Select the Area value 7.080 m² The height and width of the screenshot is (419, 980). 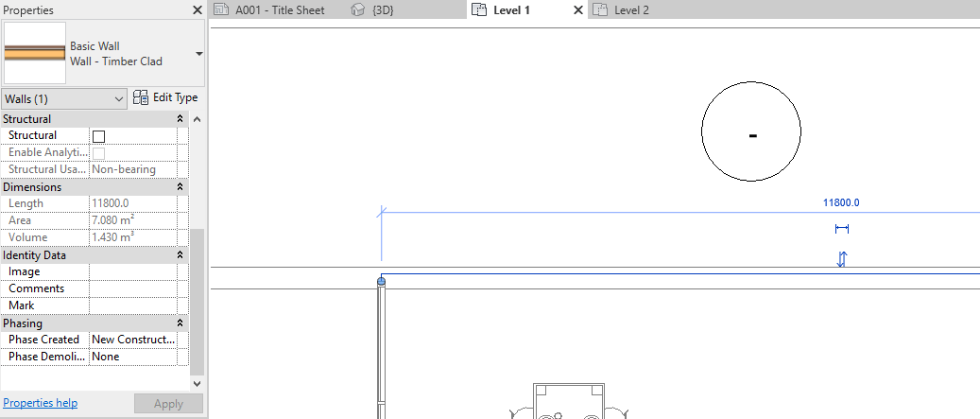click(x=133, y=220)
